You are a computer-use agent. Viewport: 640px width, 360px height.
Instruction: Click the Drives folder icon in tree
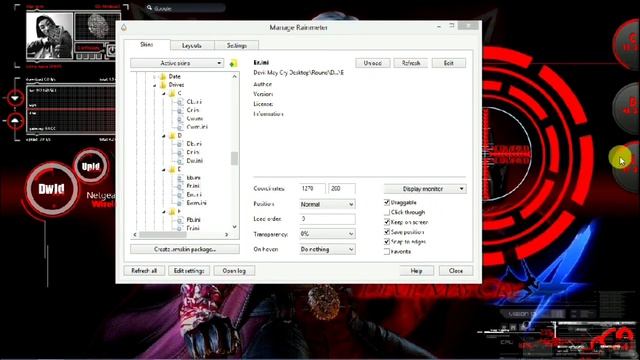pyautogui.click(x=162, y=85)
